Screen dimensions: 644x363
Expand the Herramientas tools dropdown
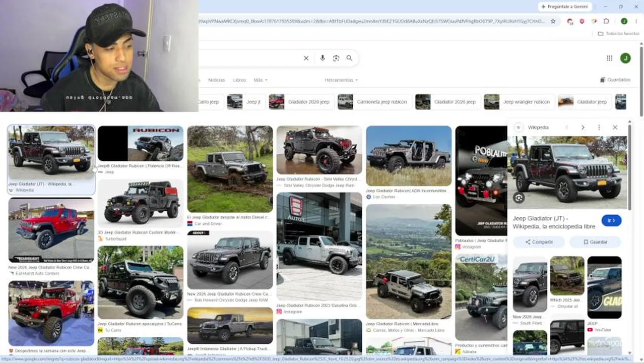(x=341, y=80)
